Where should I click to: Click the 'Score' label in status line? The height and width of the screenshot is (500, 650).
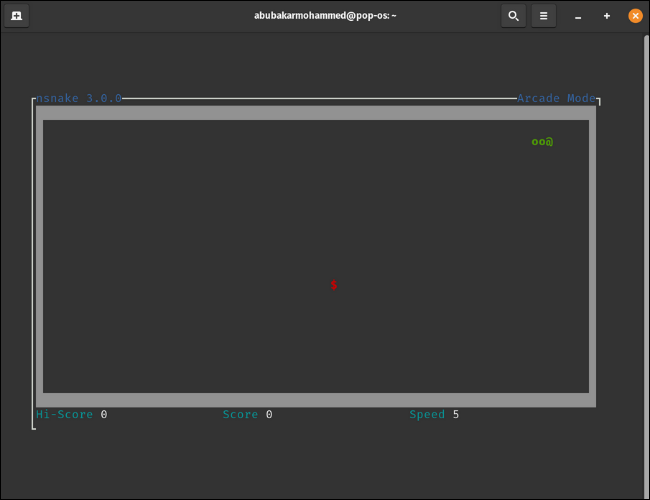pos(240,414)
